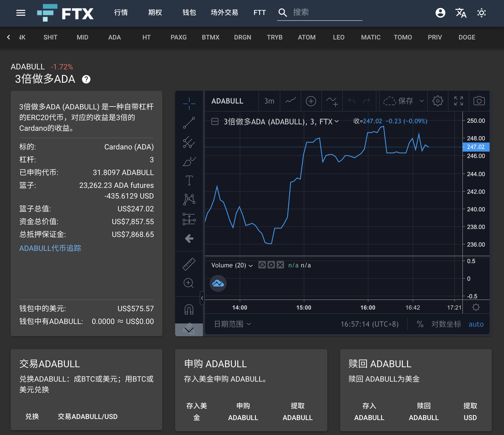Screen dimensions: 504x435
Task: Select the crosshair cursor tool
Action: tap(189, 104)
